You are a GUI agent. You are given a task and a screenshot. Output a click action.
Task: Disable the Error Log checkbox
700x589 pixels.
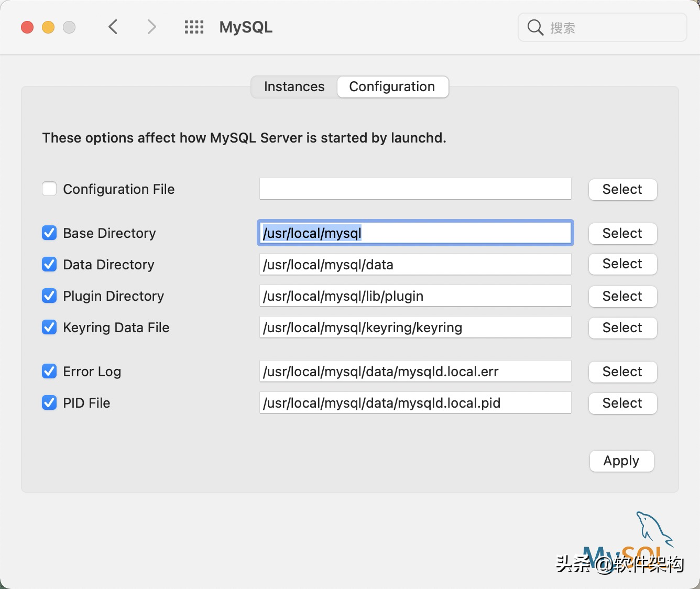pos(49,371)
